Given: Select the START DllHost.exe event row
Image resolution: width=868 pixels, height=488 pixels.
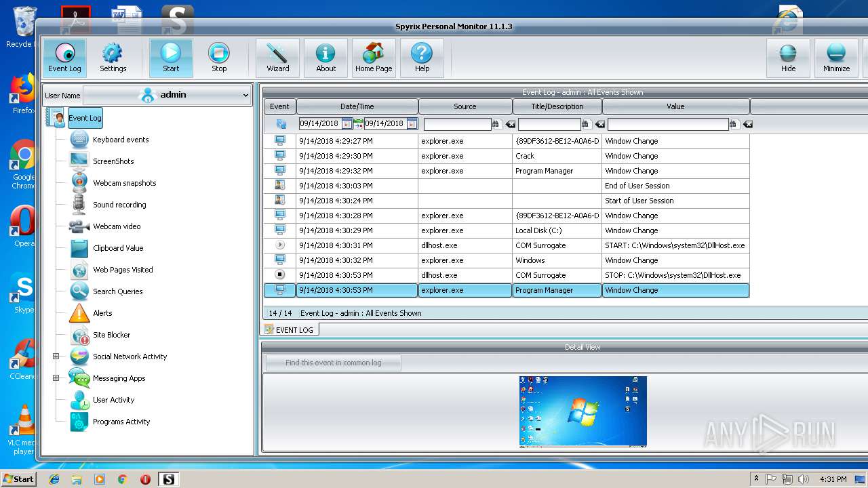Looking at the screenshot, I should (507, 245).
